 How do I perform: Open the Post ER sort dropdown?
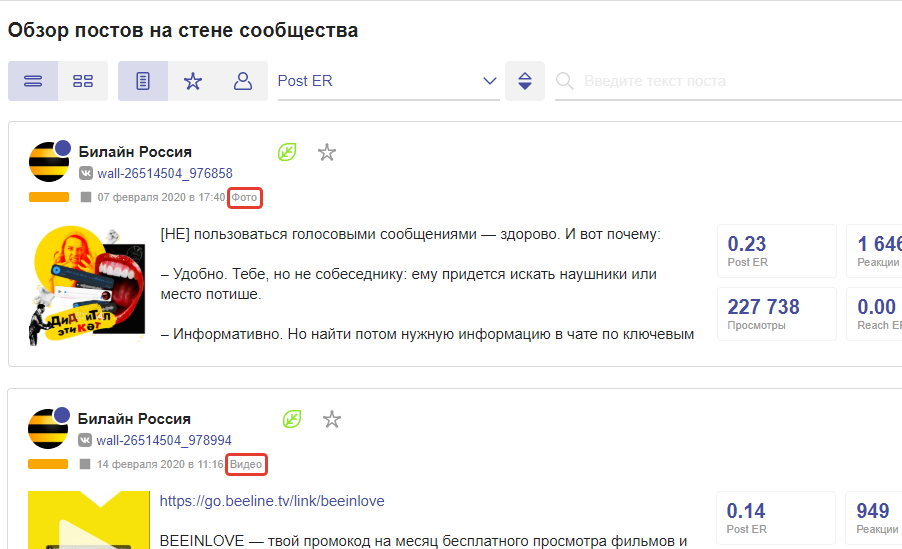coord(388,81)
